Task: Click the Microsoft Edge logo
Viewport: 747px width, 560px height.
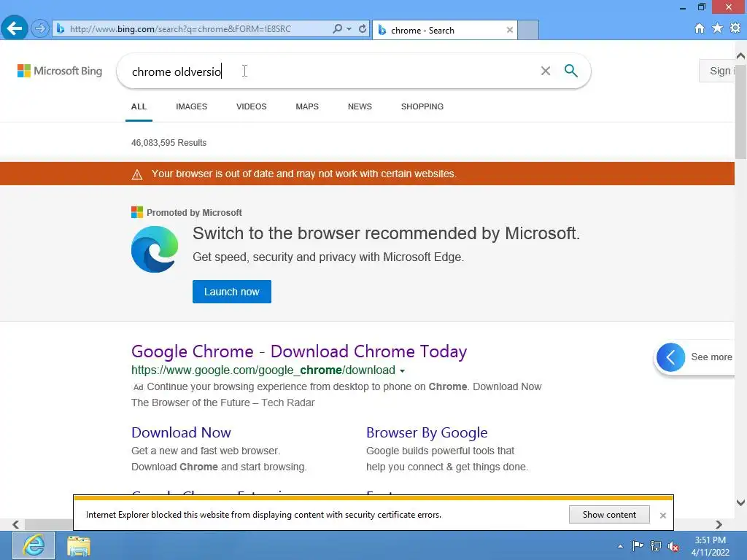Action: 155,249
